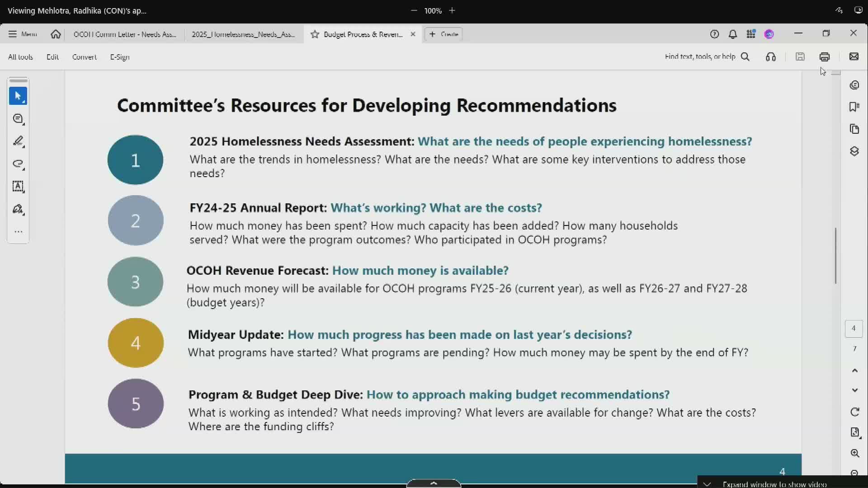Open the Convert menu
The height and width of the screenshot is (488, 868).
coord(84,57)
